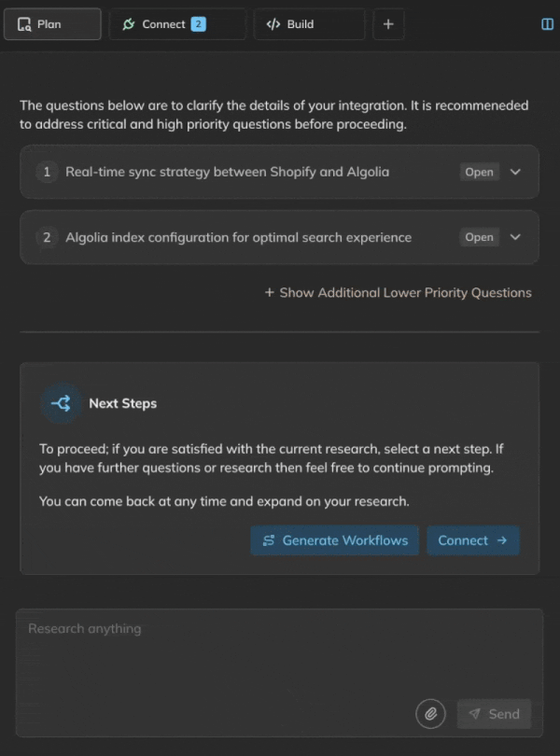
Task: Open the Build tab
Action: click(309, 24)
